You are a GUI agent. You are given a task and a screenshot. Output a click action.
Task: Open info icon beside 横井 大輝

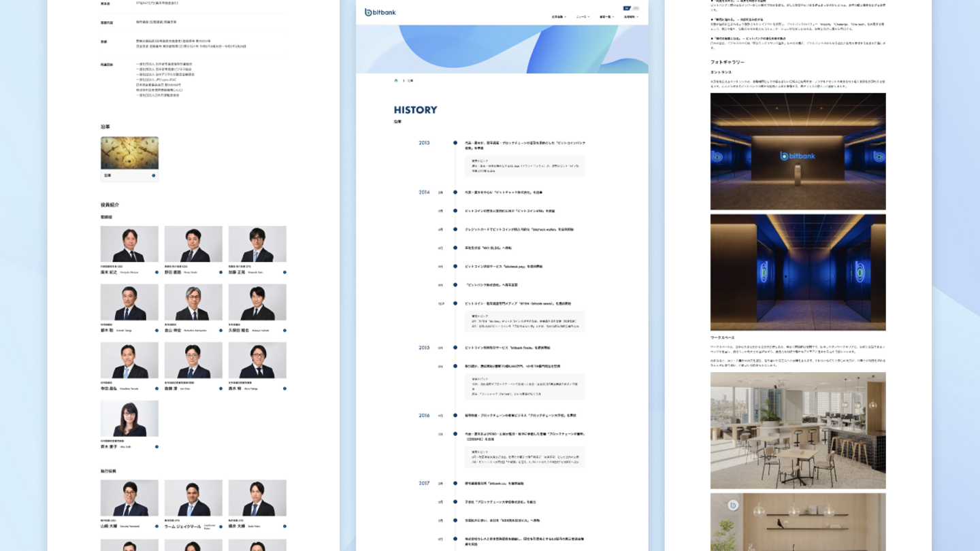pyautogui.click(x=284, y=527)
